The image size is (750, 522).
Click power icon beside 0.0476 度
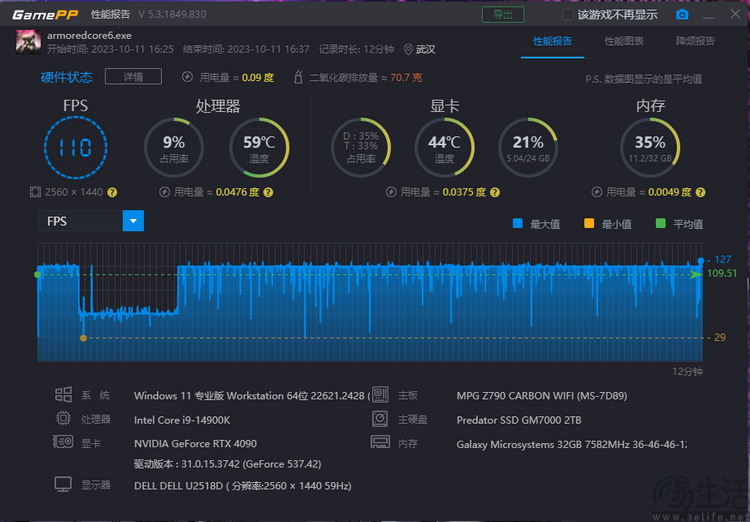tap(164, 192)
